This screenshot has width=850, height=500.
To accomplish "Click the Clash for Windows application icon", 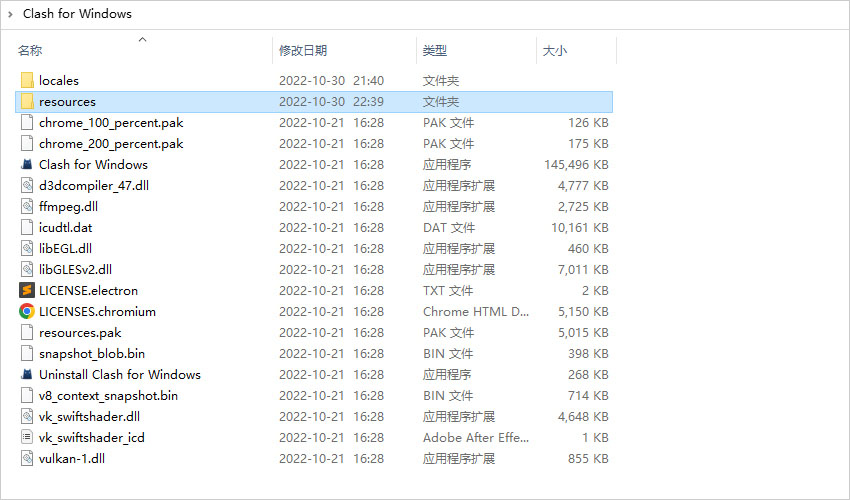I will [27, 165].
